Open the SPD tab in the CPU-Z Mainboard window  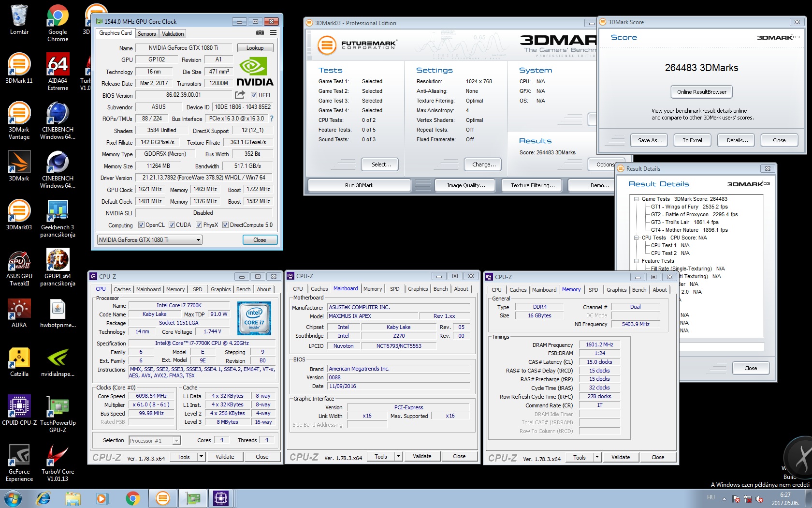[x=395, y=289]
